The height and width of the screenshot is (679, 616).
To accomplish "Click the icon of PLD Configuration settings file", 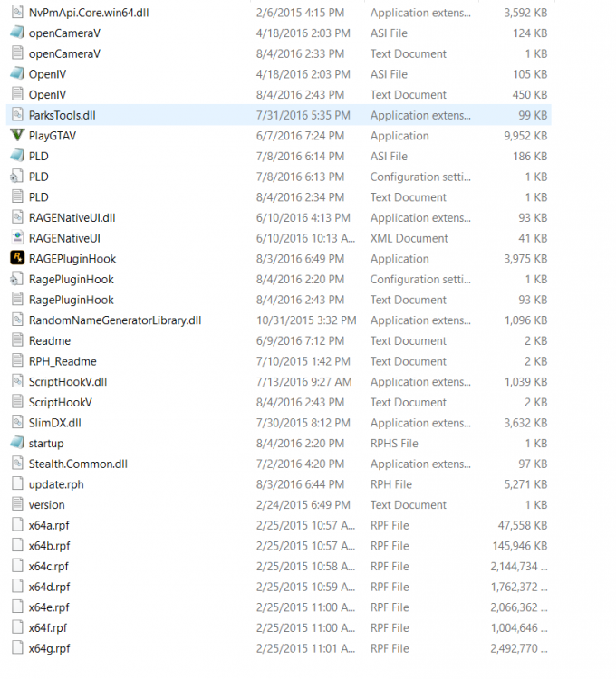I will [x=17, y=176].
